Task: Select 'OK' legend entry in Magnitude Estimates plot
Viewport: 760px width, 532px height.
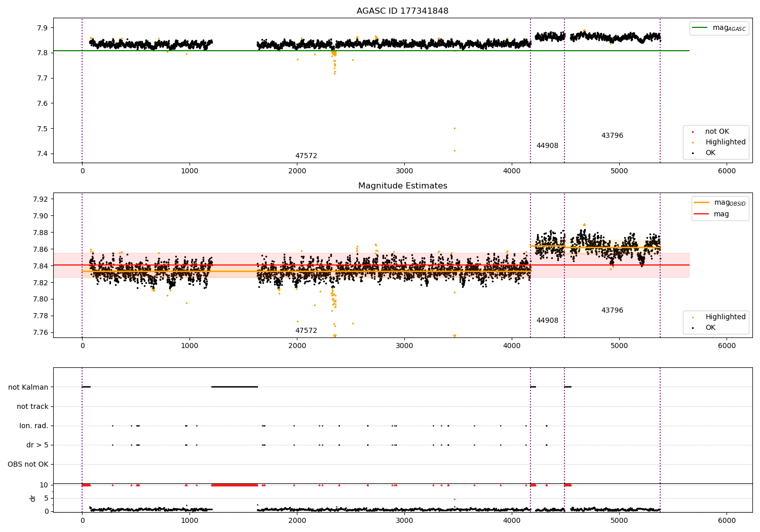Action: [710, 327]
